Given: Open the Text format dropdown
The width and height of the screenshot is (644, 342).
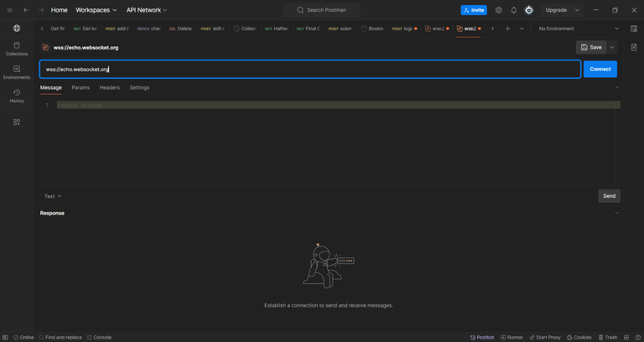Looking at the screenshot, I should click(53, 196).
